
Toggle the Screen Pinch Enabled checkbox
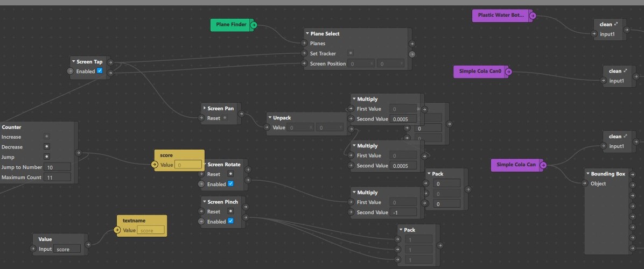pyautogui.click(x=230, y=221)
